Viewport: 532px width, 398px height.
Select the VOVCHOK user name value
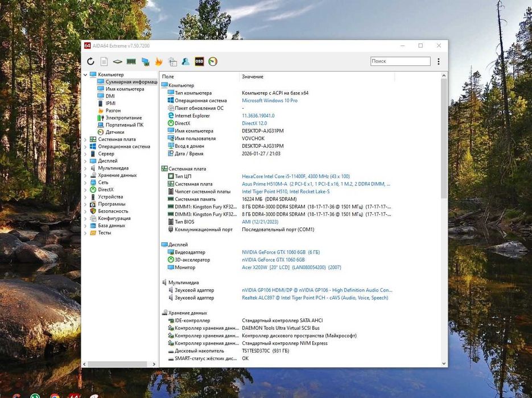click(x=253, y=138)
